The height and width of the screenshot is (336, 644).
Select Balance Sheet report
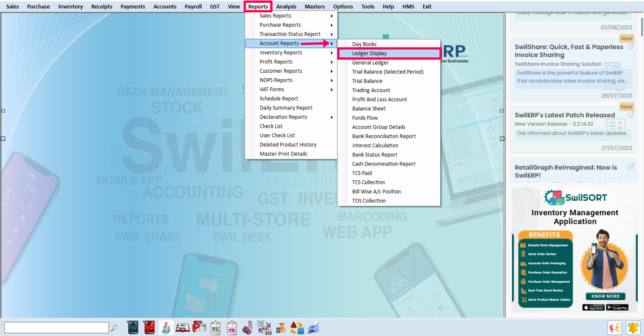click(x=389, y=109)
